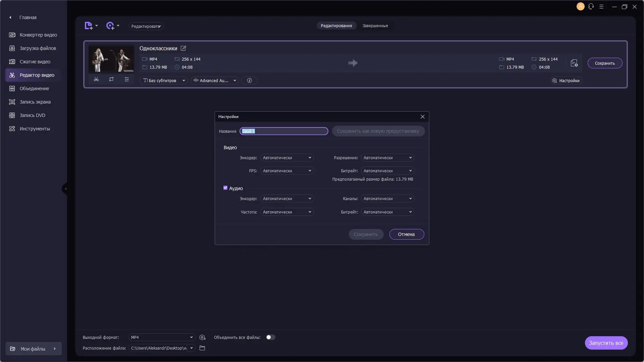Open the Без субтитров dropdown
This screenshot has height=362, width=644.
pos(164,80)
